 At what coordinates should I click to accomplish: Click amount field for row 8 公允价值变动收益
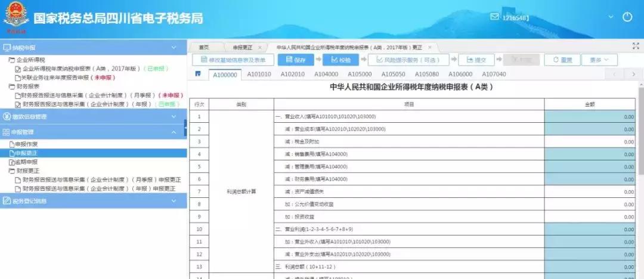point(590,204)
